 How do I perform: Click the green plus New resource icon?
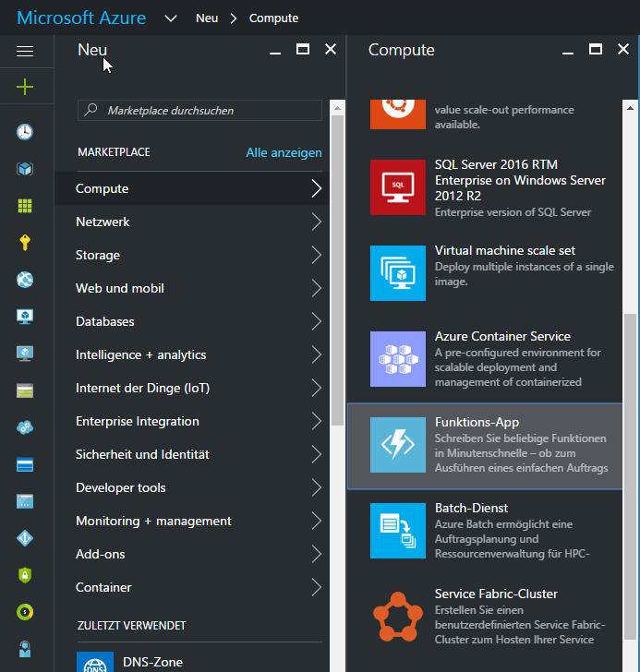click(25, 87)
